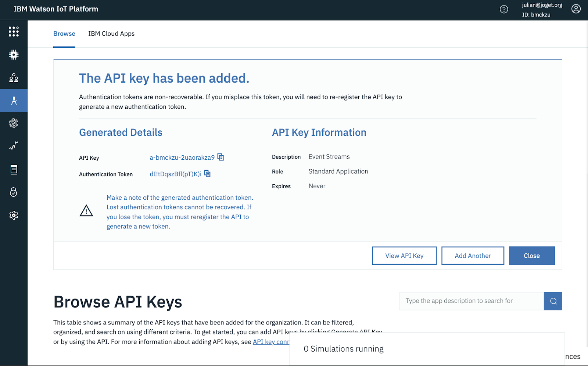Screen dimensions: 588x366
Task: Click the API Key Information heading
Action: pos(319,133)
